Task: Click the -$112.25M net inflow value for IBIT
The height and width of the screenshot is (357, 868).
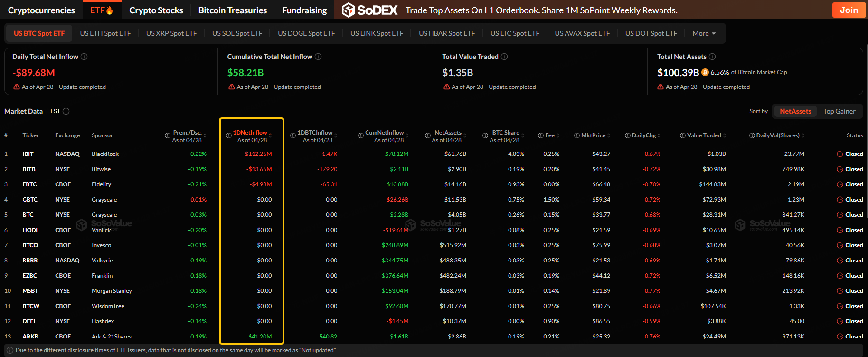Action: [x=257, y=154]
